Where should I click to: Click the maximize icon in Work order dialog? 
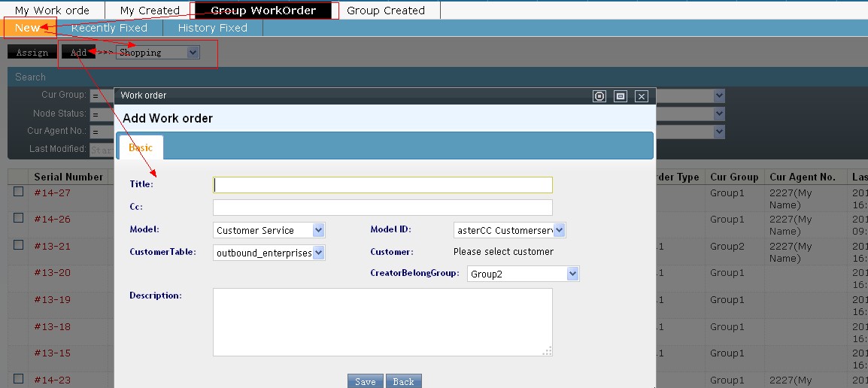[621, 96]
